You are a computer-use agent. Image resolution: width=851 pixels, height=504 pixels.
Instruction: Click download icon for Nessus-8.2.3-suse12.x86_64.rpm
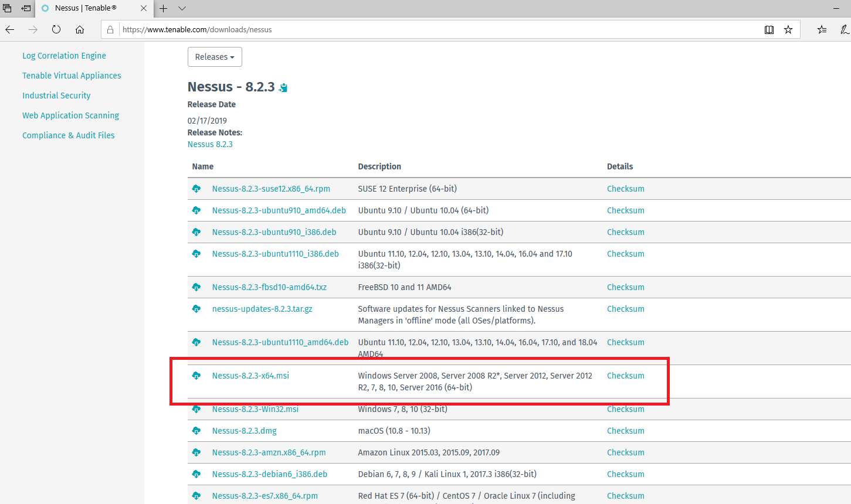tap(196, 189)
